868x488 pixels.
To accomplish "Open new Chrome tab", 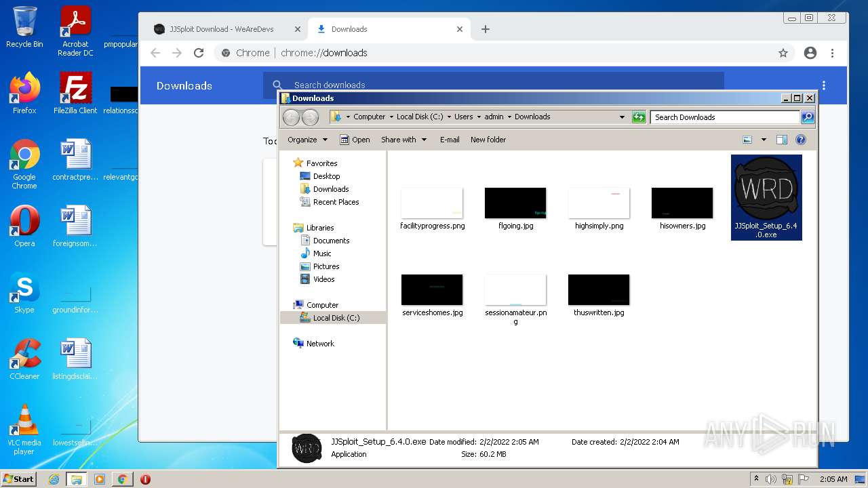I will point(486,29).
